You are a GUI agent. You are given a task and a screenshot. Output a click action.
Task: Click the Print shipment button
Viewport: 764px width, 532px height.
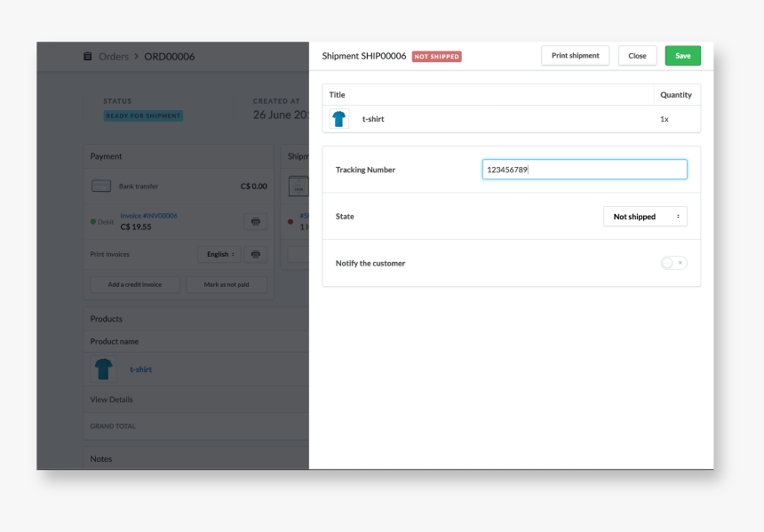coord(575,55)
